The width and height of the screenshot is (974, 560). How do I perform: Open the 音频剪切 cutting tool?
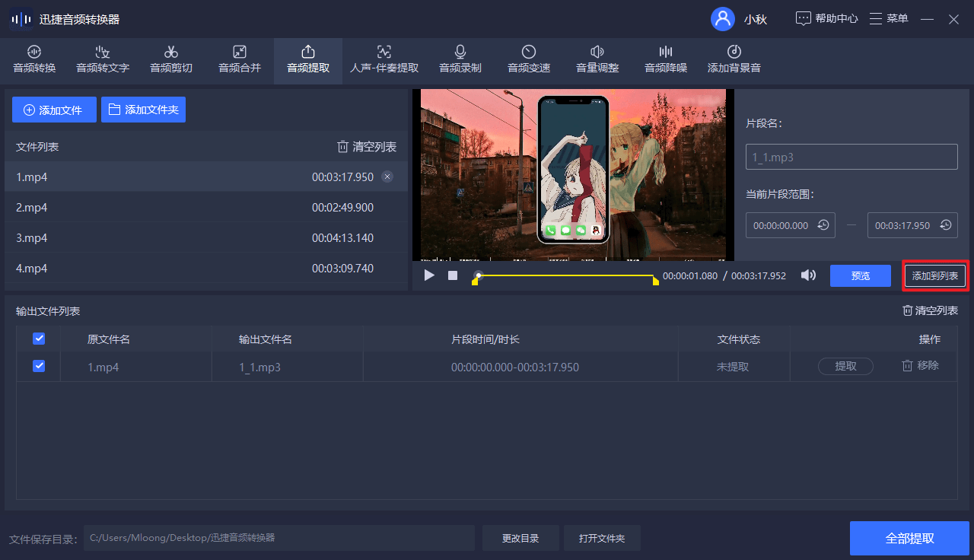[x=170, y=60]
